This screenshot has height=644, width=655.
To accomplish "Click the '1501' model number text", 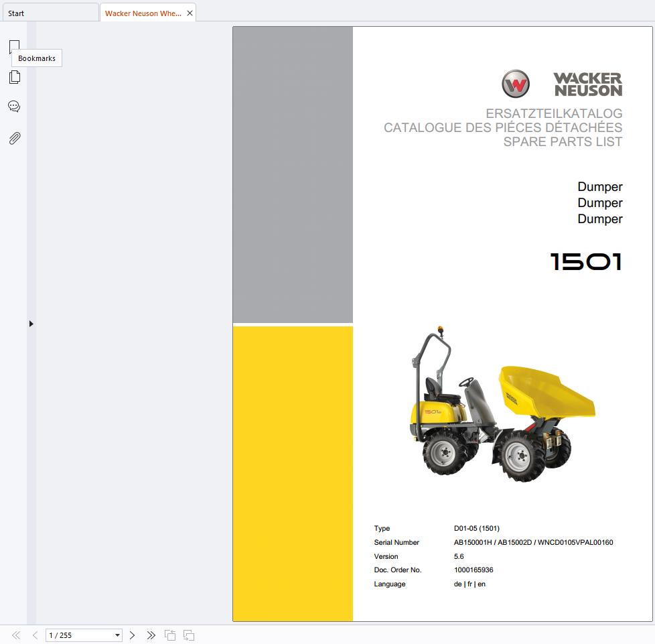I will [586, 262].
